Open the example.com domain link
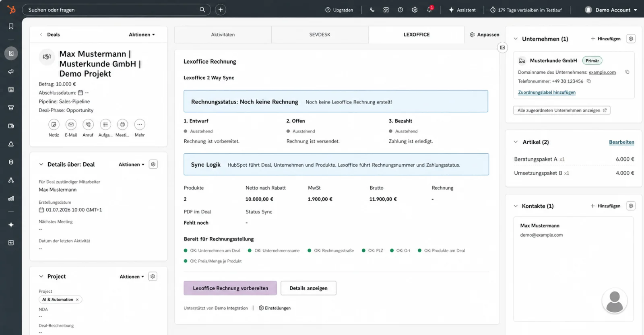The width and height of the screenshot is (644, 335). pyautogui.click(x=602, y=72)
